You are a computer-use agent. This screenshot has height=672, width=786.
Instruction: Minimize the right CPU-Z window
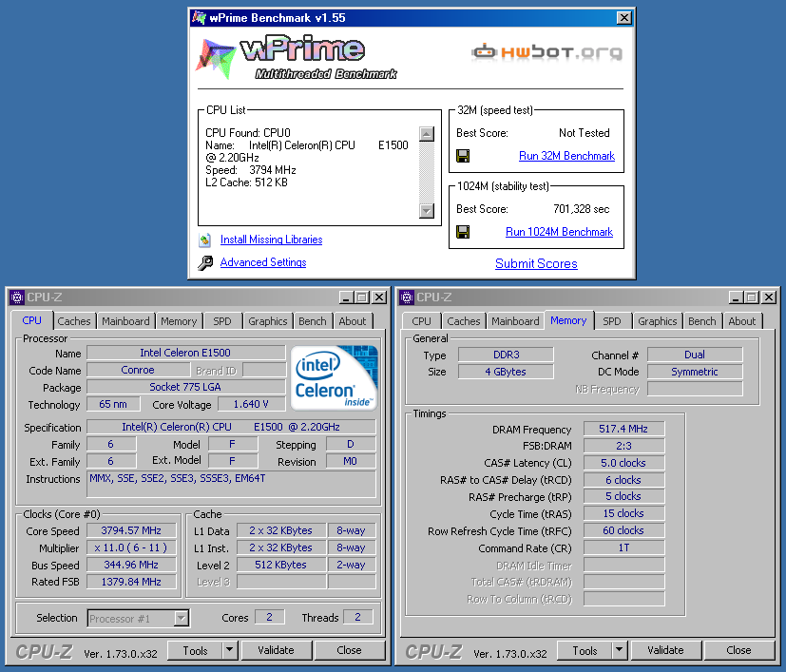[735, 298]
